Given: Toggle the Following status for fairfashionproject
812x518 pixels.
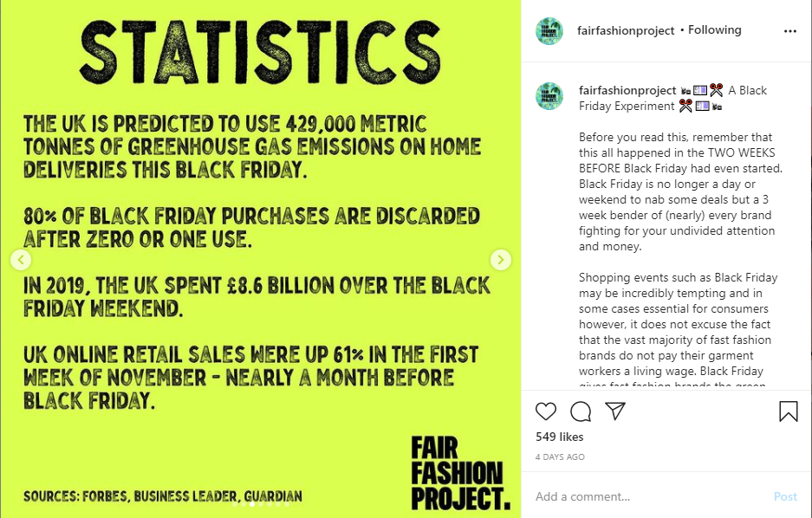Looking at the screenshot, I should coord(715,30).
